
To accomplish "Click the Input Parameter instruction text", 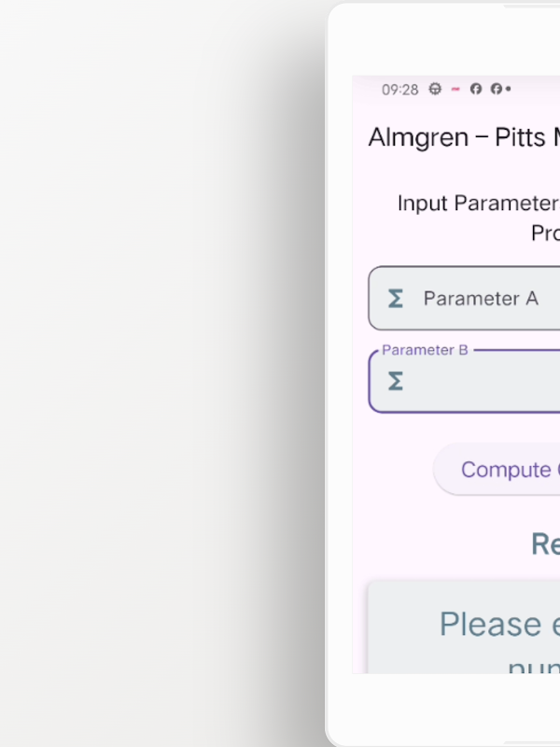I will click(478, 204).
